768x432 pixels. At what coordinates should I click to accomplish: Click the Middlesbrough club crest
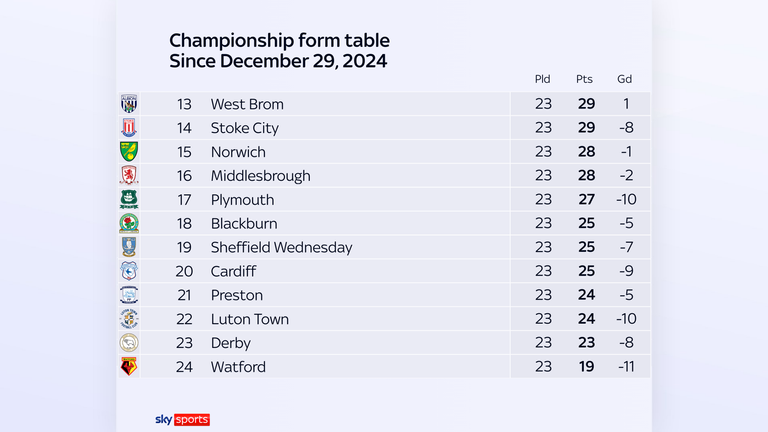(x=129, y=175)
